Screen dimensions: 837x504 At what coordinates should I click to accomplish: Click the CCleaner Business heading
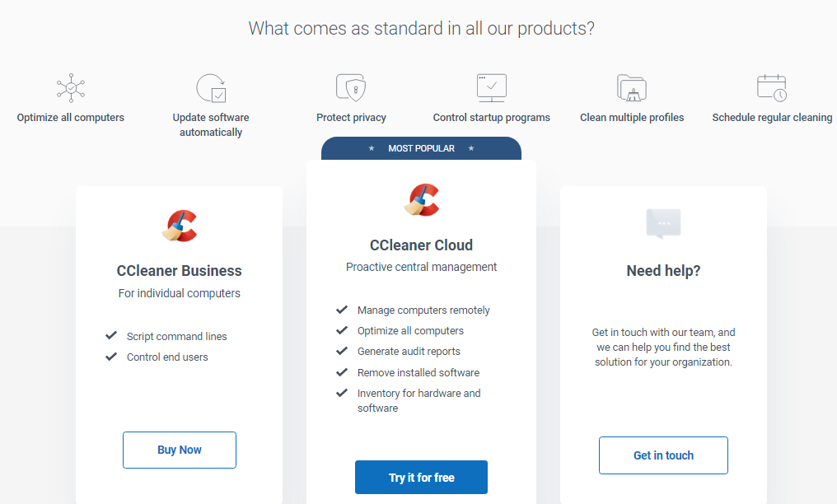180,271
